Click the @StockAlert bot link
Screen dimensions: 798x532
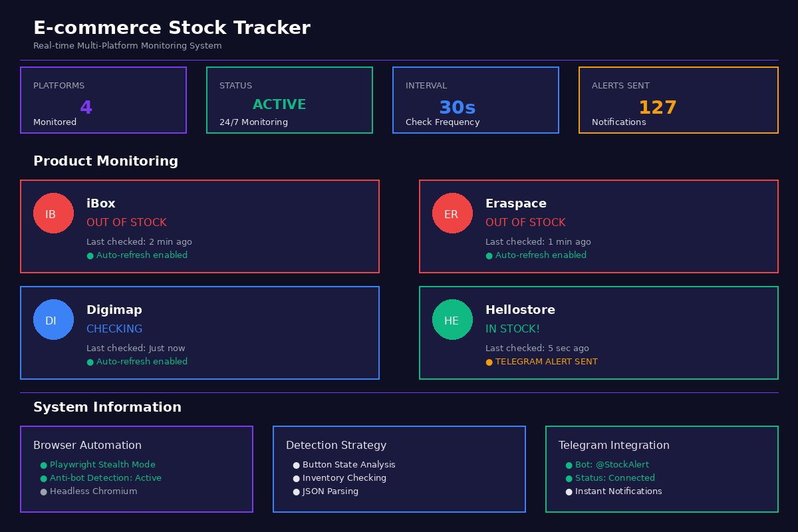[611, 464]
